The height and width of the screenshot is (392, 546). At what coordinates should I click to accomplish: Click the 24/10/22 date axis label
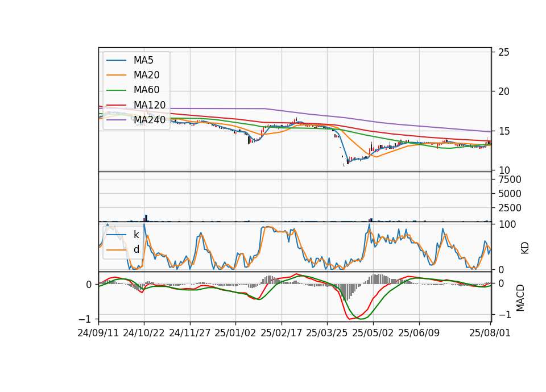[x=144, y=333]
